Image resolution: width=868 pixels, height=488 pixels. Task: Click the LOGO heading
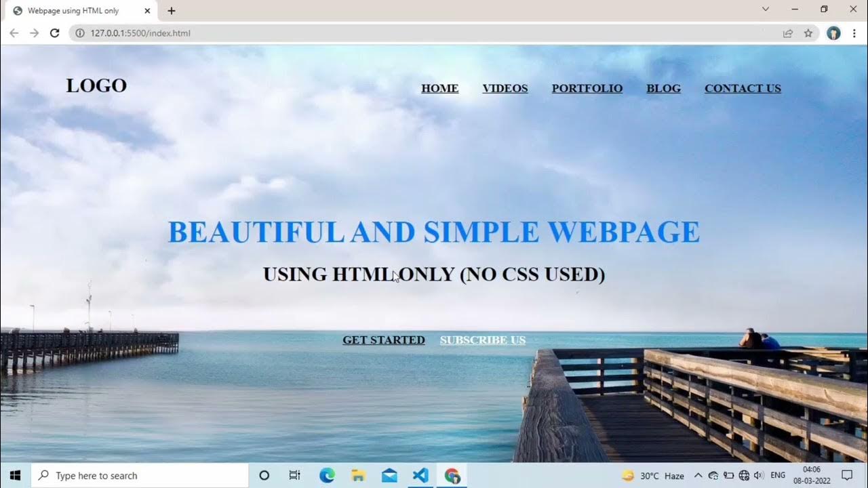[x=96, y=86]
